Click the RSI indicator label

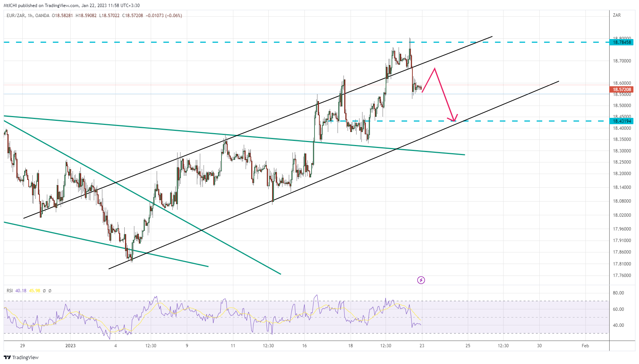(x=10, y=291)
